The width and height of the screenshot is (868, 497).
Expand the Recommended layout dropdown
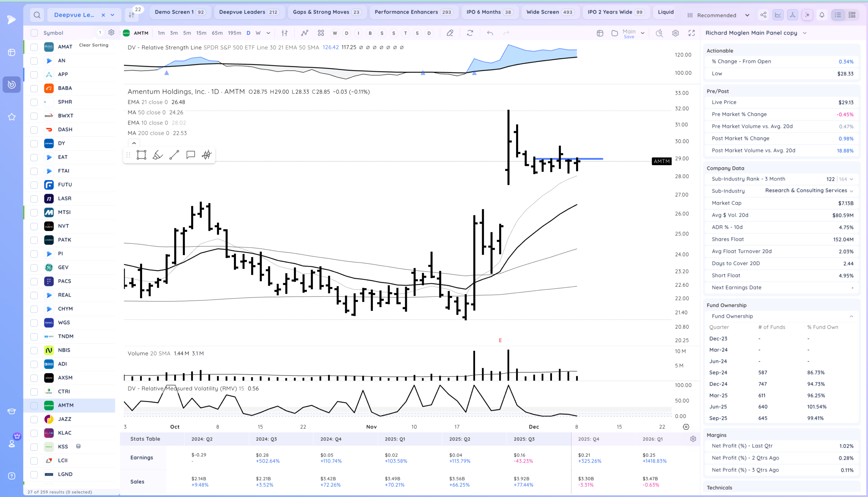(747, 15)
